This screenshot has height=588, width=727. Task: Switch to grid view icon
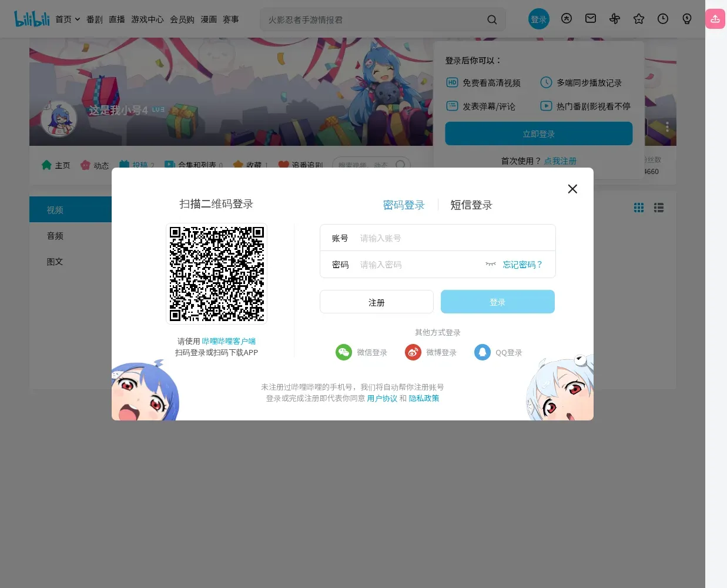click(639, 208)
